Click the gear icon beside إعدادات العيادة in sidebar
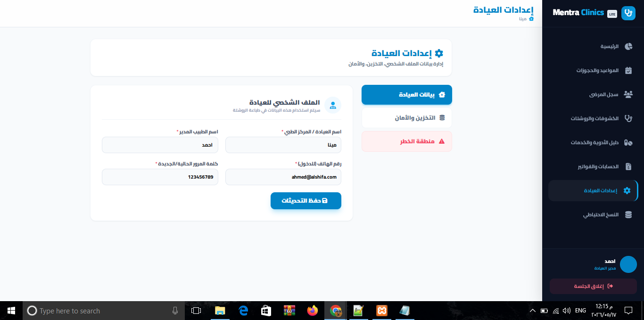Image resolution: width=644 pixels, height=320 pixels. point(627,190)
